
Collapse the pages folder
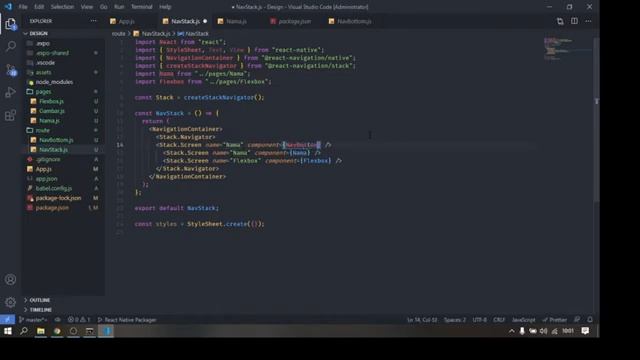coord(43,92)
